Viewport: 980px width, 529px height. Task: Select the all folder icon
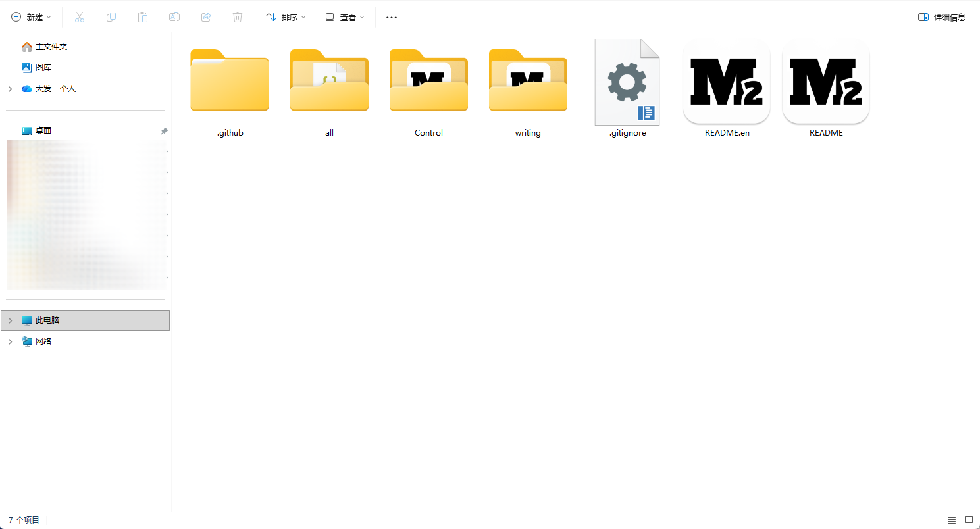329,80
